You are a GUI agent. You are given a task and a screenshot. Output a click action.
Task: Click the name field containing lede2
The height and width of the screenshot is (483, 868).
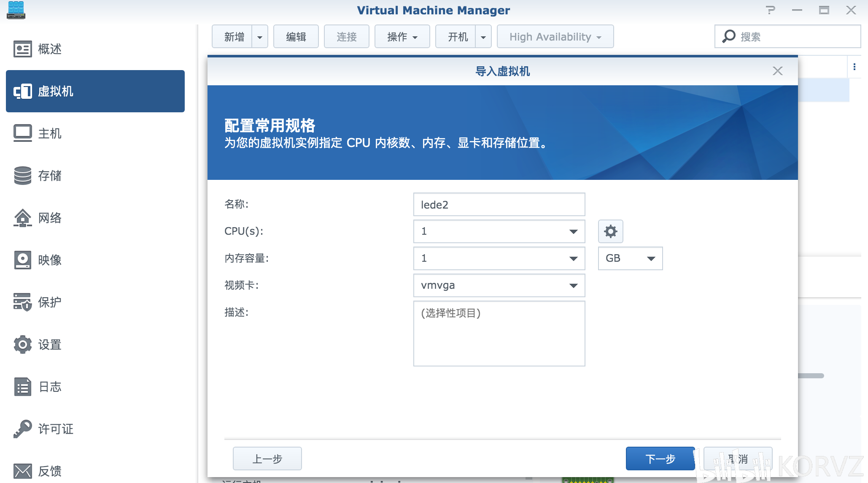pos(499,205)
